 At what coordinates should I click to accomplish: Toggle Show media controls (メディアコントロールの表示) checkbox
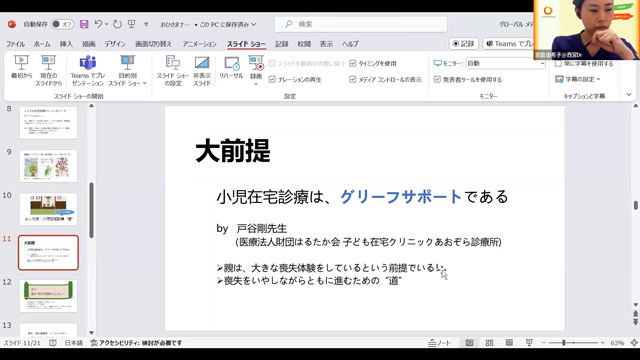pos(353,80)
